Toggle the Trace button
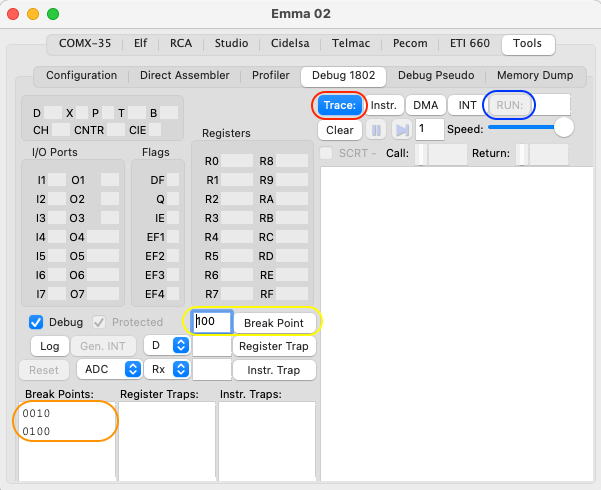The width and height of the screenshot is (601, 490). click(339, 104)
